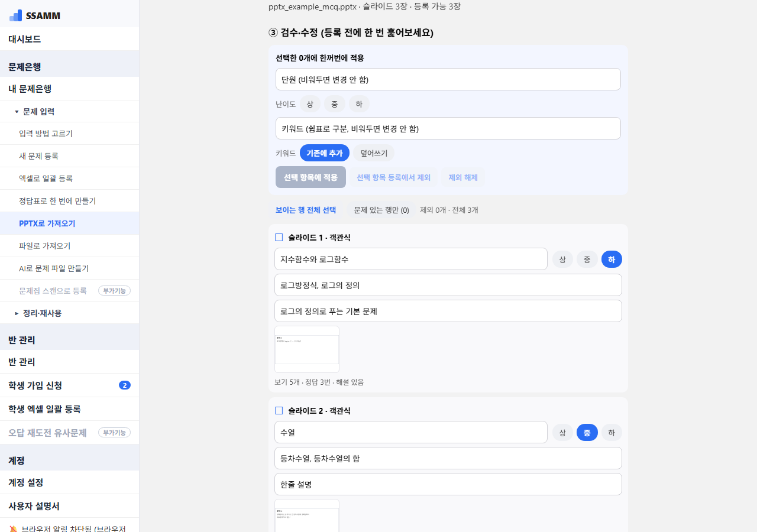Set bulk difficulty to 상
The image size is (757, 532).
(x=310, y=104)
